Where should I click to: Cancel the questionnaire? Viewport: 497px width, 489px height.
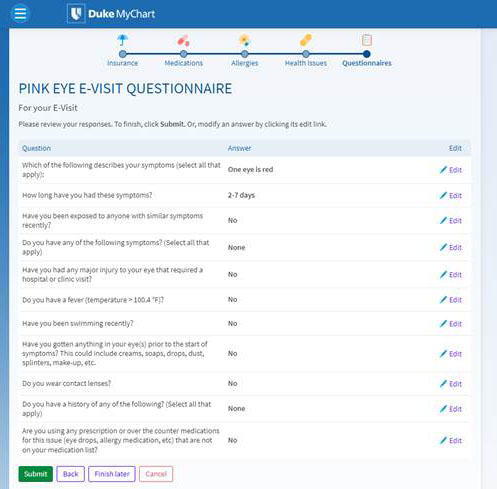(156, 474)
